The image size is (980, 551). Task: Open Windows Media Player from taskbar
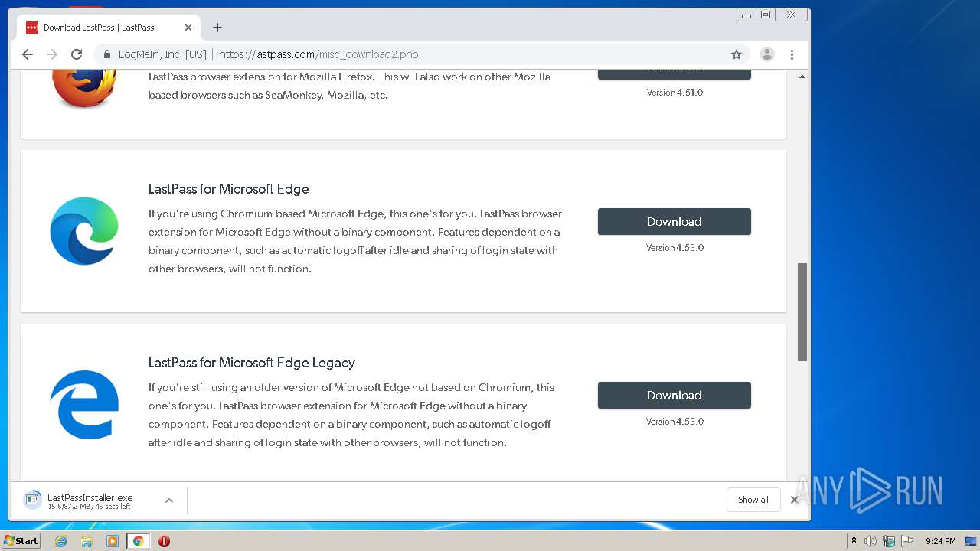[113, 541]
